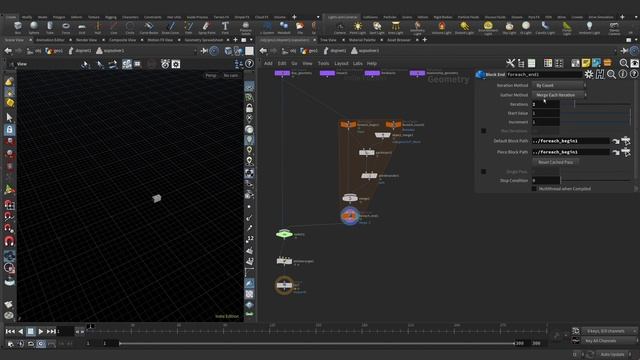
Task: Switch to the Render View tab
Action: pos(86,40)
